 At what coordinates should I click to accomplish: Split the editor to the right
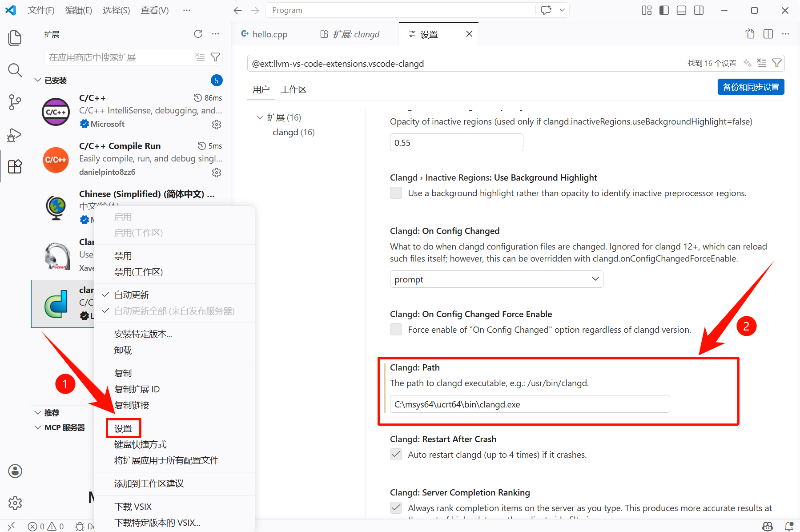pos(768,34)
